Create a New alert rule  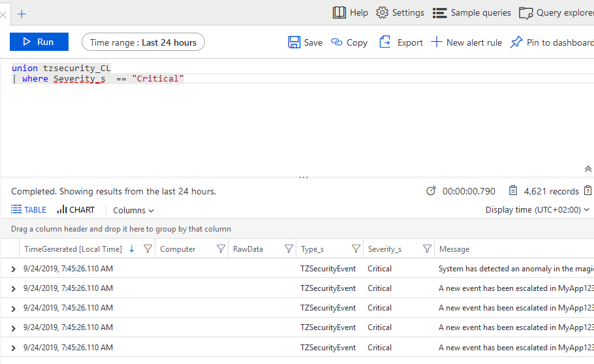coord(466,42)
